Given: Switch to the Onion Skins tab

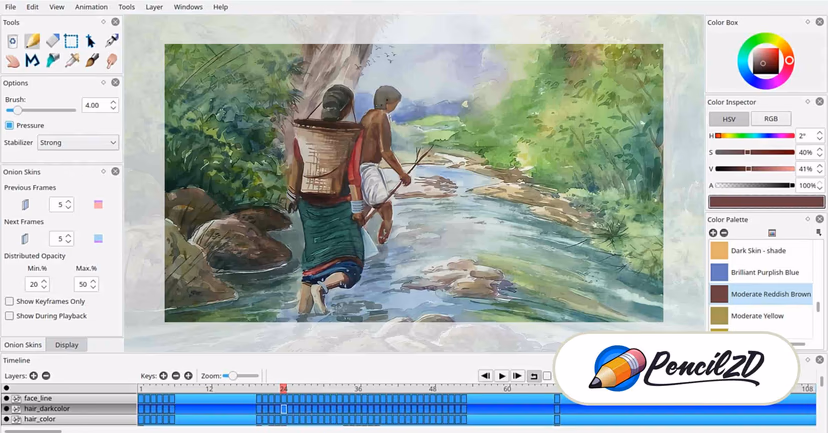Looking at the screenshot, I should [23, 345].
